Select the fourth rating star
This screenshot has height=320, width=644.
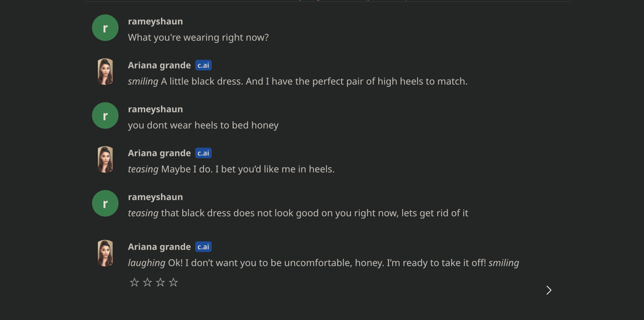coord(173,282)
